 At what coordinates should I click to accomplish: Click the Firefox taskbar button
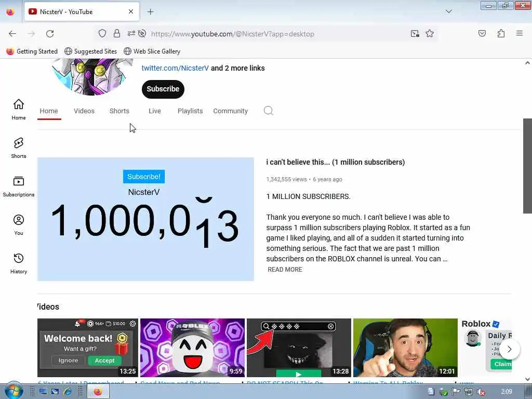98,392
